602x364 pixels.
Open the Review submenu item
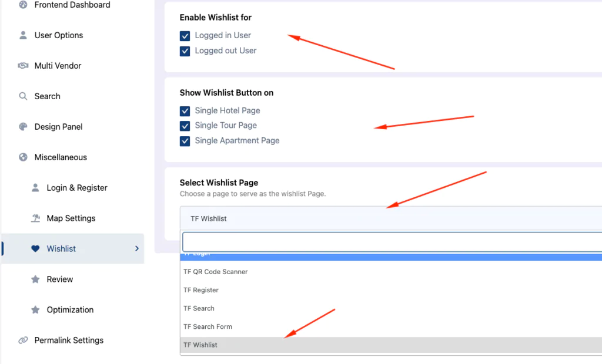point(60,279)
